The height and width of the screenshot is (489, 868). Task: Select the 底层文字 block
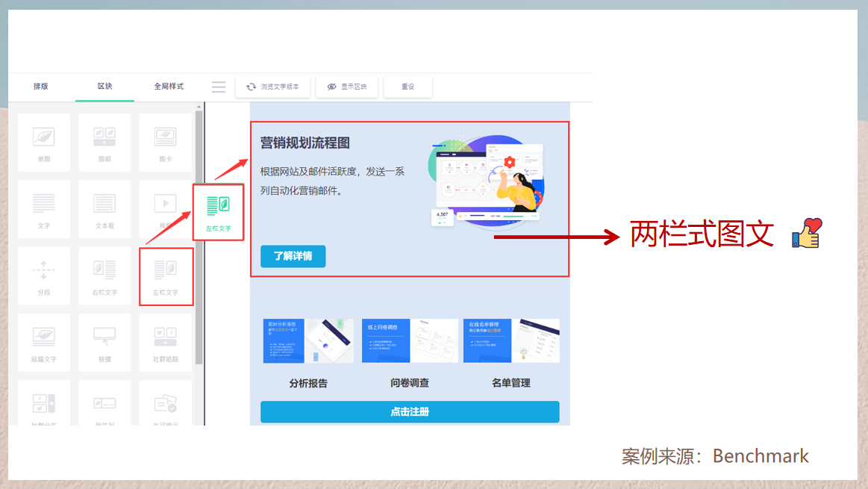[43, 342]
